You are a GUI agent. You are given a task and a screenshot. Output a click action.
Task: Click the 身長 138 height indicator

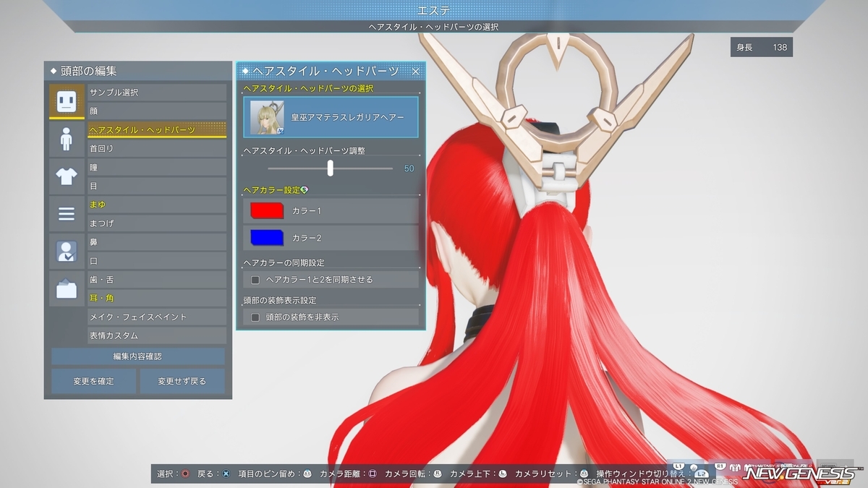tap(762, 47)
